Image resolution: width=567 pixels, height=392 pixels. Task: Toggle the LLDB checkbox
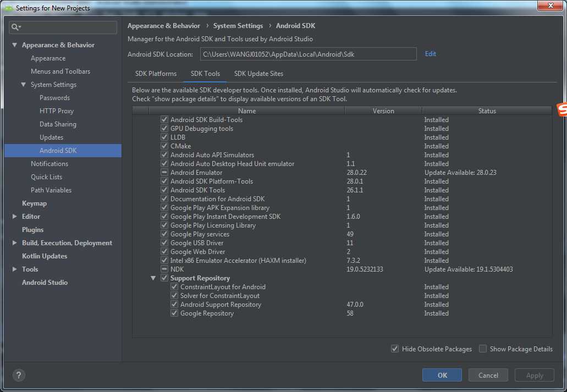[164, 137]
